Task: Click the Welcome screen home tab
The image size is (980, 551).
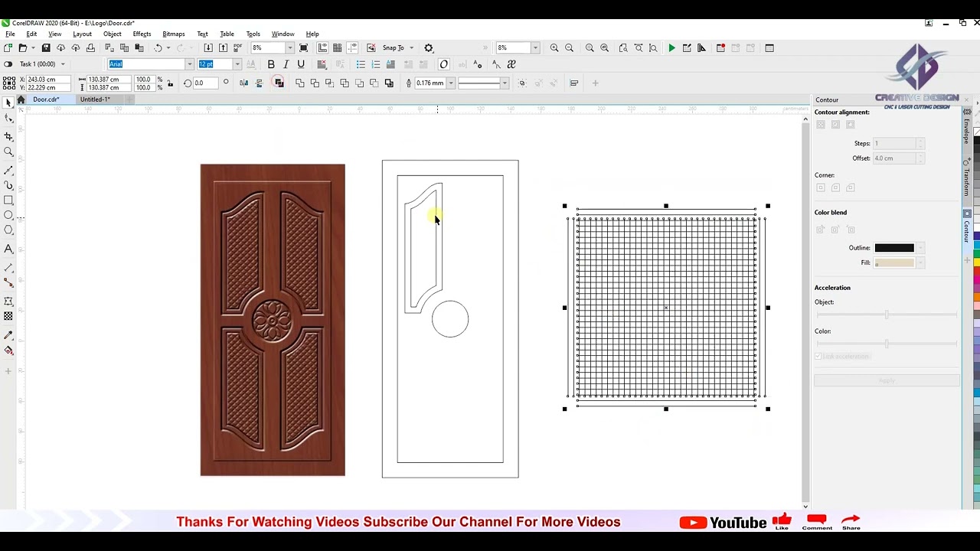Action: pos(21,99)
